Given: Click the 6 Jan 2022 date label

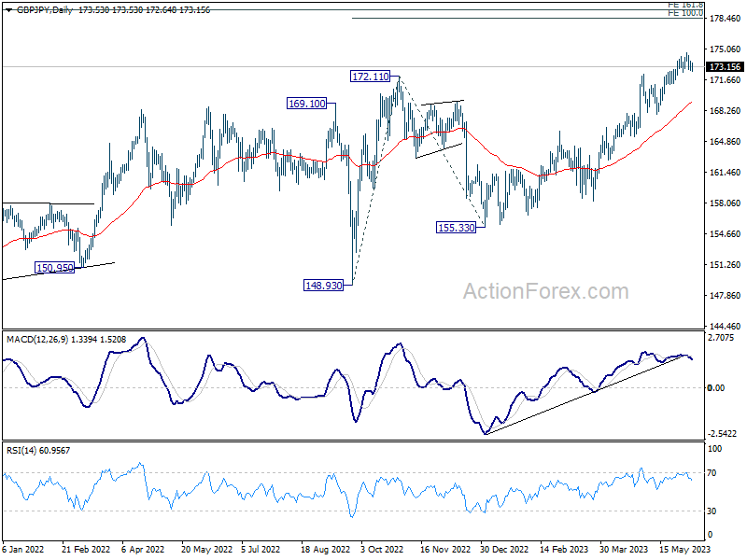Looking at the screenshot, I should (22, 550).
